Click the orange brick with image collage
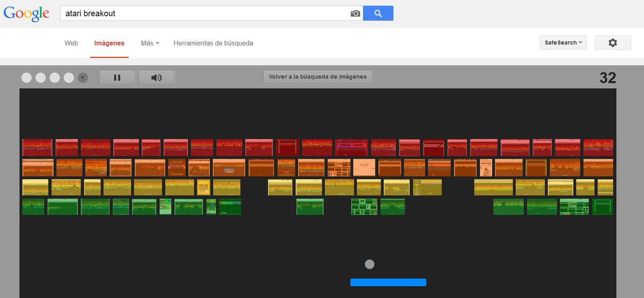 339,168
